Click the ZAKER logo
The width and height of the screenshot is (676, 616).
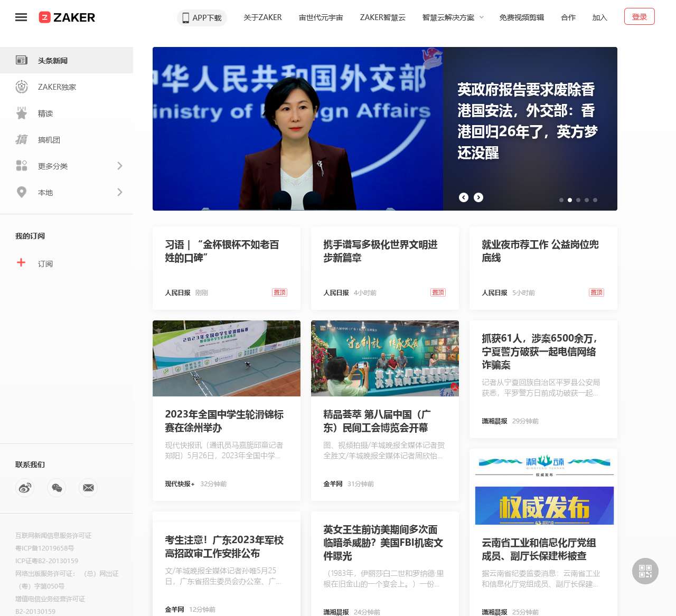click(67, 17)
